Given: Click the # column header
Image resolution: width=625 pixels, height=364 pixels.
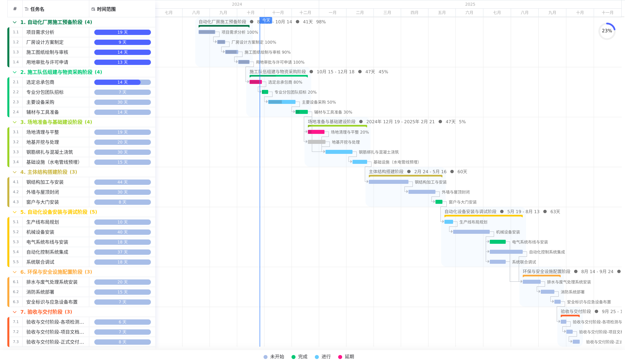Looking at the screenshot, I should pyautogui.click(x=15, y=9).
